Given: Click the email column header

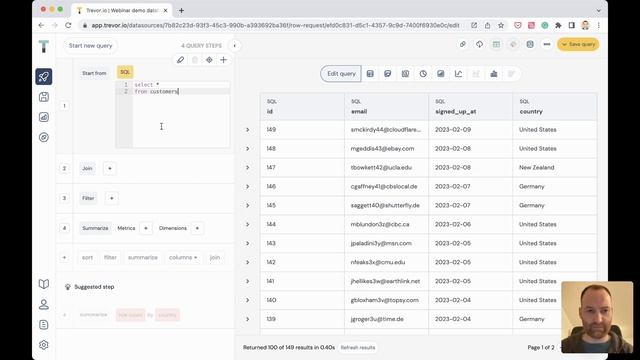Looking at the screenshot, I should coord(387,107).
